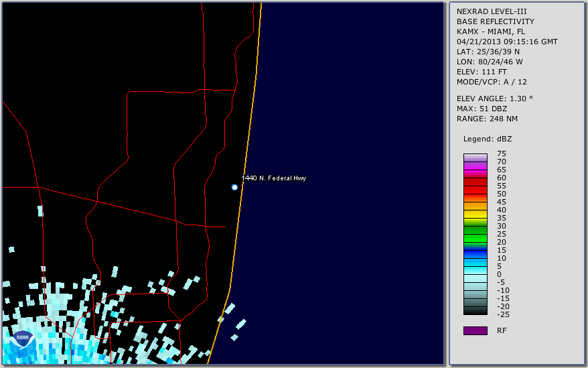Click the 50 value on legend scale
This screenshot has height=368, width=588.
coord(502,194)
